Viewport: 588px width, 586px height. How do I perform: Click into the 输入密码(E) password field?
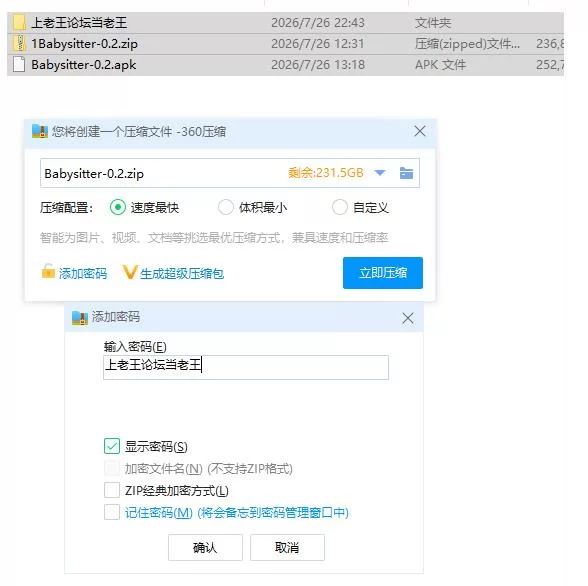coord(246,367)
